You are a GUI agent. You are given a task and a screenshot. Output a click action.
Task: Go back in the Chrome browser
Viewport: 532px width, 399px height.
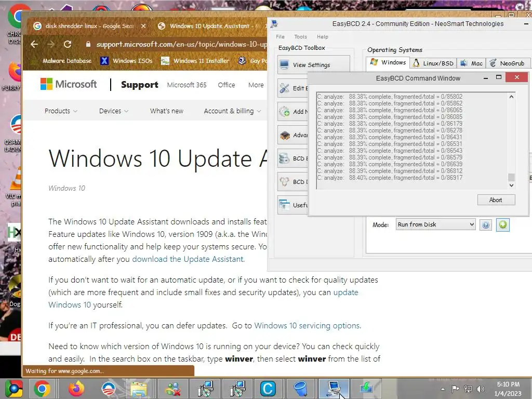pyautogui.click(x=34, y=44)
